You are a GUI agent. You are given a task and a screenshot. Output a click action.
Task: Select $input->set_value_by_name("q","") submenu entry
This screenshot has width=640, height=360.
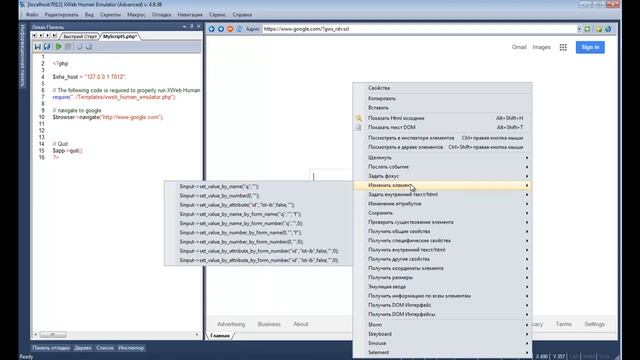[258, 187]
